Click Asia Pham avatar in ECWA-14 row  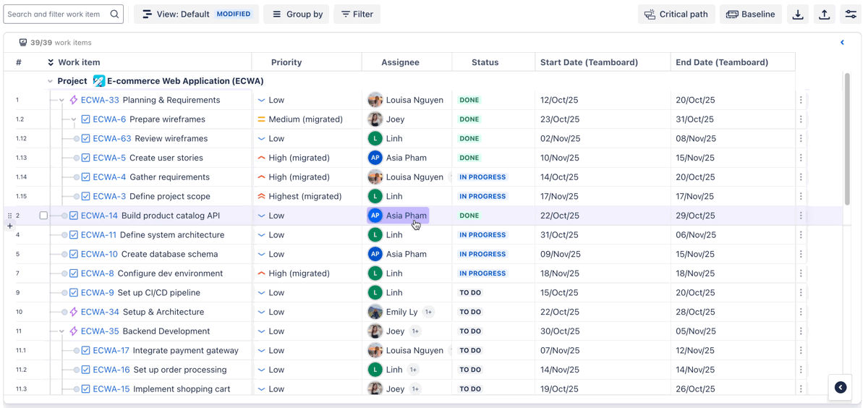coord(375,216)
